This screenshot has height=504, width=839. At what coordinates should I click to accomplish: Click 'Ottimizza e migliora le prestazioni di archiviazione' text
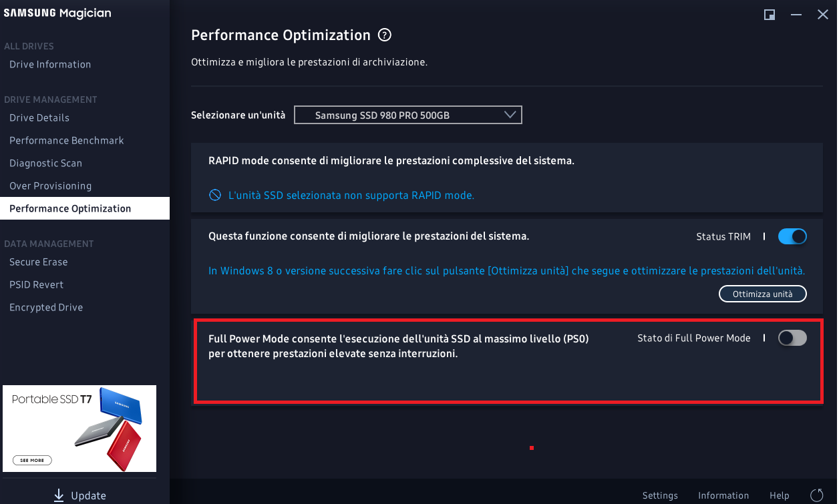(x=309, y=62)
